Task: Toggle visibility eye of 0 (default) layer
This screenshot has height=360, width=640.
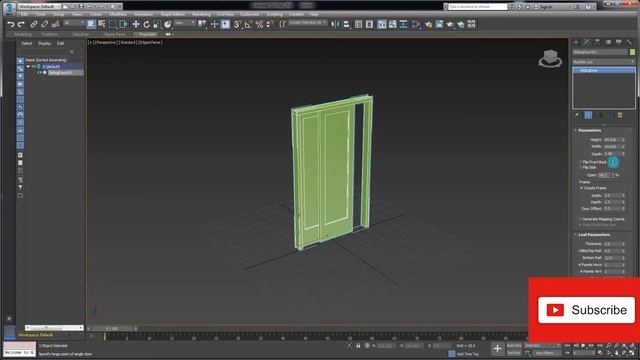Action: point(34,67)
